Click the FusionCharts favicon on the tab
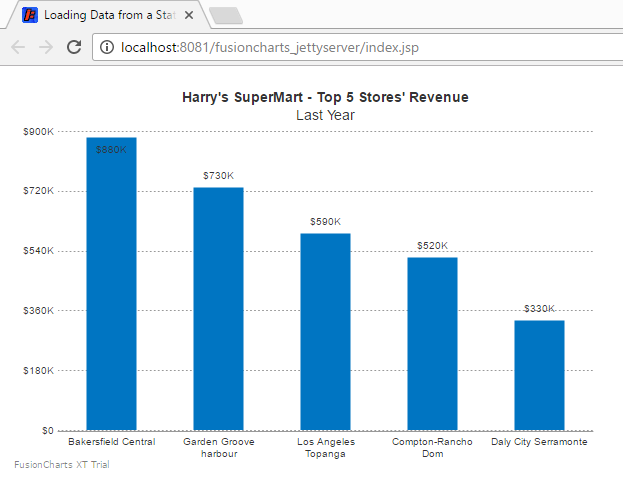Viewport: 623px width, 488px height. pos(30,15)
